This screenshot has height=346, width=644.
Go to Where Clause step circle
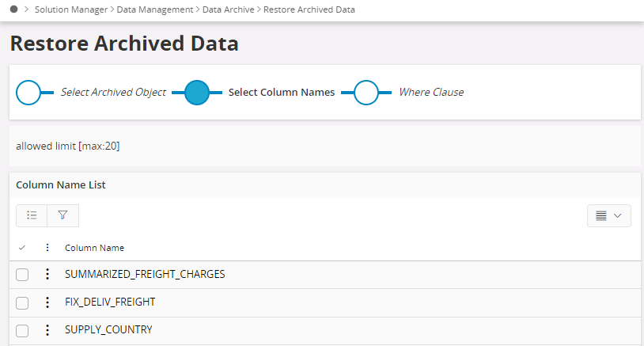click(x=366, y=93)
